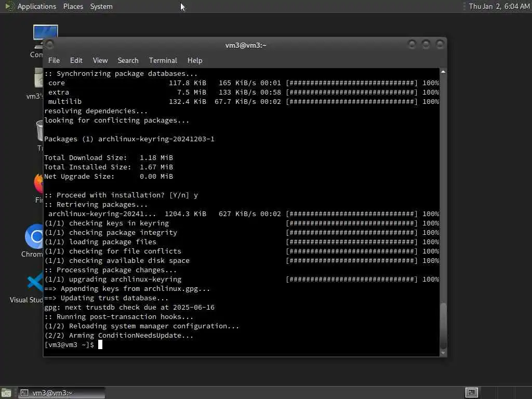
Task: Open the Applications menu in the top panel
Action: [x=37, y=6]
